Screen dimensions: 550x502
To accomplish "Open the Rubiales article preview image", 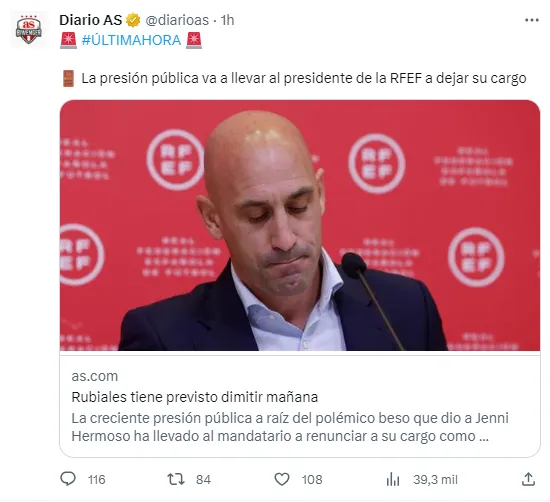I will click(x=300, y=225).
